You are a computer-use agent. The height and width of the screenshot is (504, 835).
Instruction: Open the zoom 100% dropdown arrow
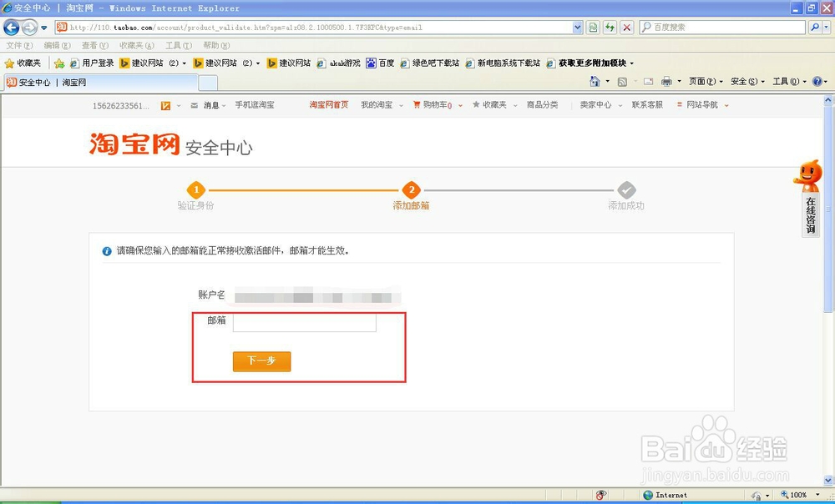tap(817, 495)
